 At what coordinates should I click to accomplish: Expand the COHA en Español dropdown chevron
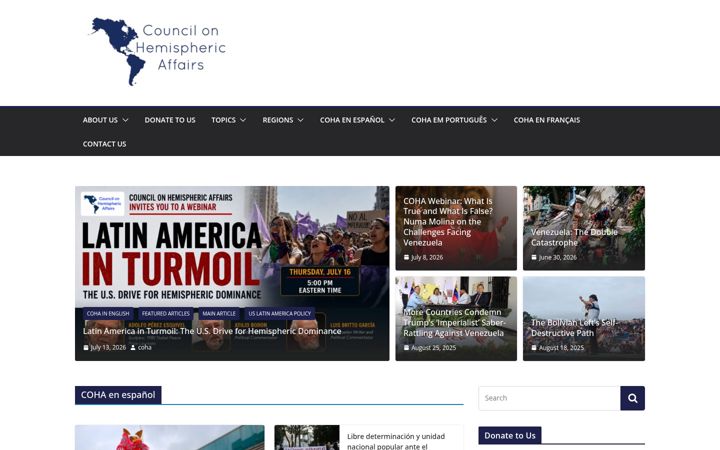pos(392,120)
